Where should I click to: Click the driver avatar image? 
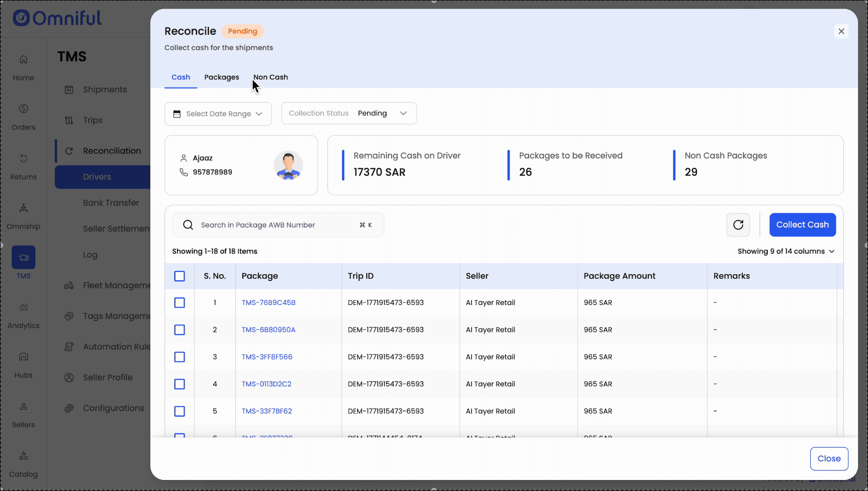coord(288,165)
